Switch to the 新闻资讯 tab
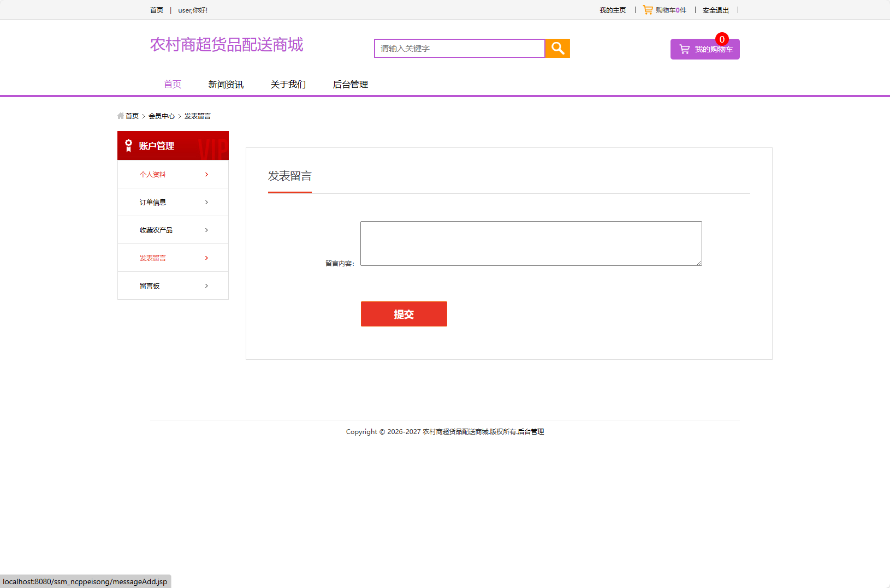890x588 pixels. pos(226,84)
